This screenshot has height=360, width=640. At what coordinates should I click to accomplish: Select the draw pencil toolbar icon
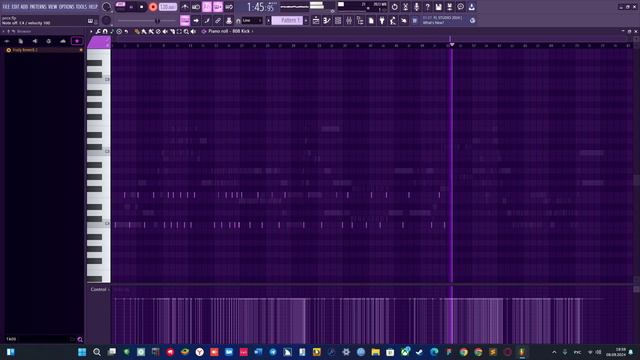tap(207, 20)
